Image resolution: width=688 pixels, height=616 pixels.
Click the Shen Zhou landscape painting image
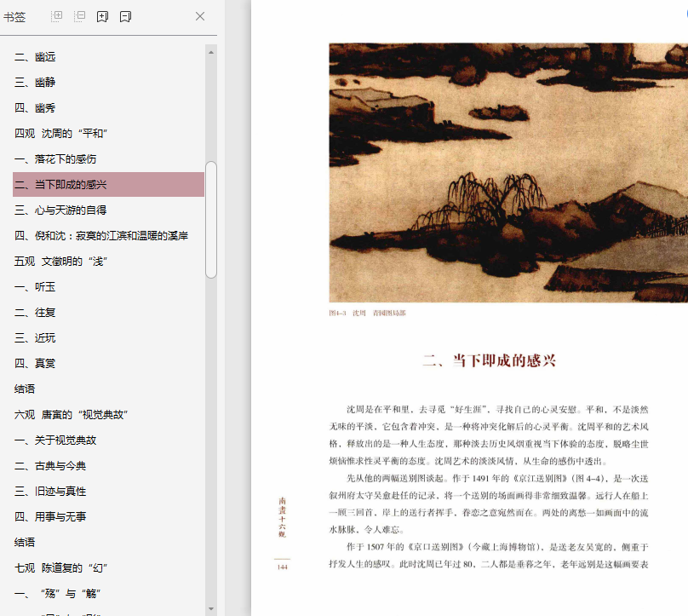[x=508, y=173]
